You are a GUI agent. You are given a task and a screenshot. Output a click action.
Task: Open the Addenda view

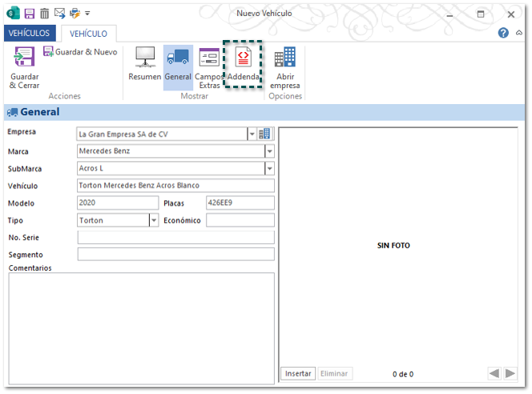tap(243, 65)
